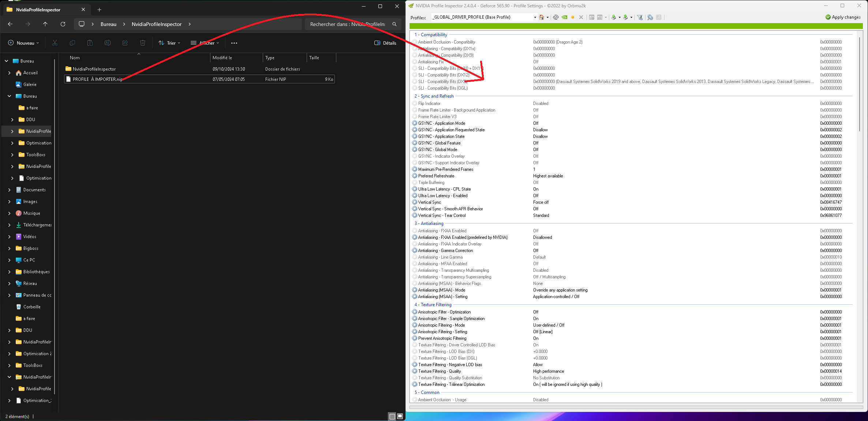Open the export options dropdown arrow
Viewport: 868px width, 421px height.
619,17
